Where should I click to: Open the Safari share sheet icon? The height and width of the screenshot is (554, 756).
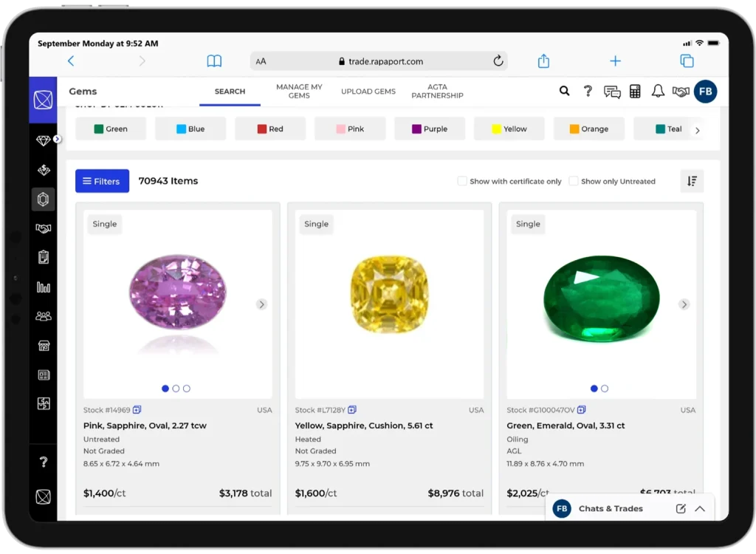[x=543, y=61]
